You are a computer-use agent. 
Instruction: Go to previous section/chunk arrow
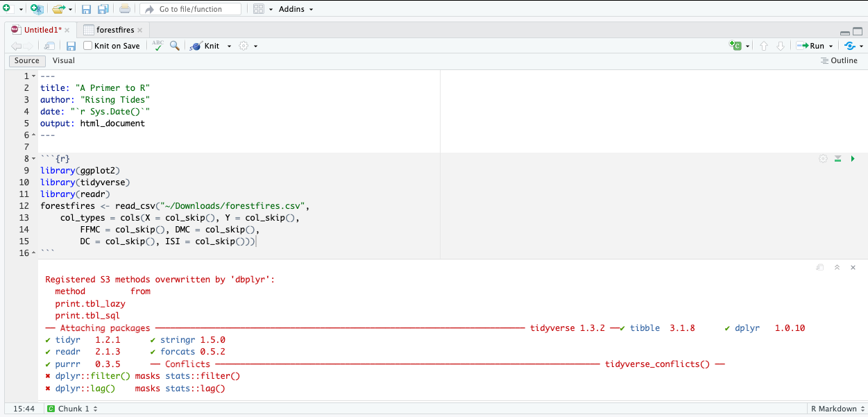point(765,46)
